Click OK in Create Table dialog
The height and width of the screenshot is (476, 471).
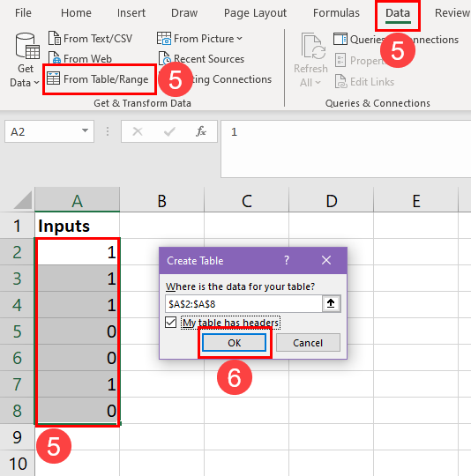point(234,343)
